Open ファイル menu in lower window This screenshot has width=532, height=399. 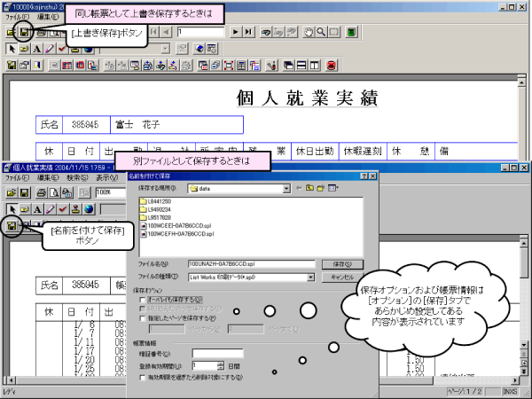tap(18, 178)
